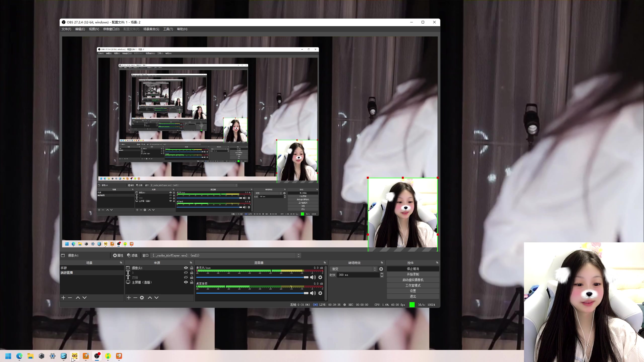Screen dimensions: 644x362
Task: Open source properties gear in 来源 toolbar
Action: click(x=142, y=298)
